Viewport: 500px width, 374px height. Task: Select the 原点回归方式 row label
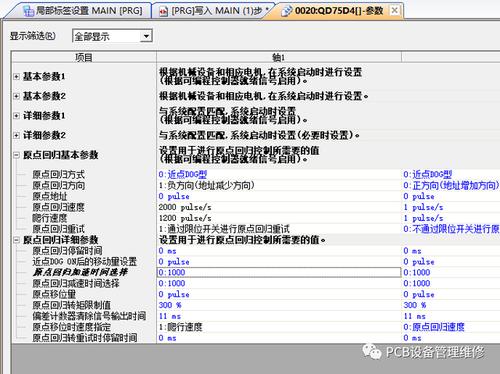58,174
